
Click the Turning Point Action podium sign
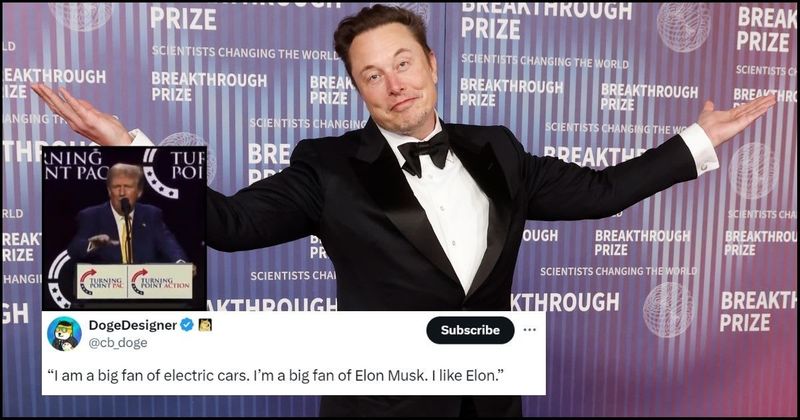(160, 281)
